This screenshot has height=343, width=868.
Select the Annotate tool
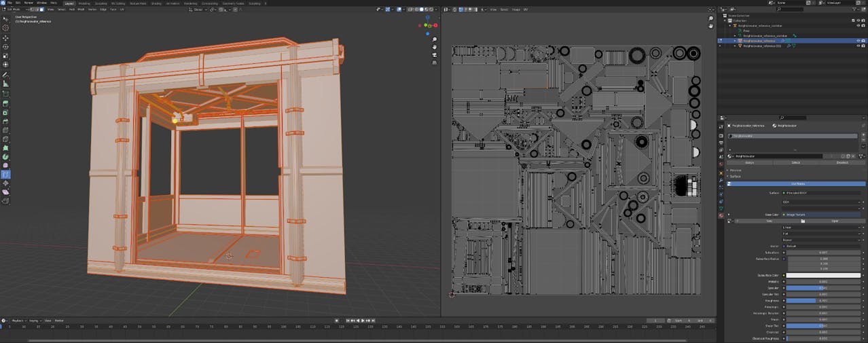5,75
